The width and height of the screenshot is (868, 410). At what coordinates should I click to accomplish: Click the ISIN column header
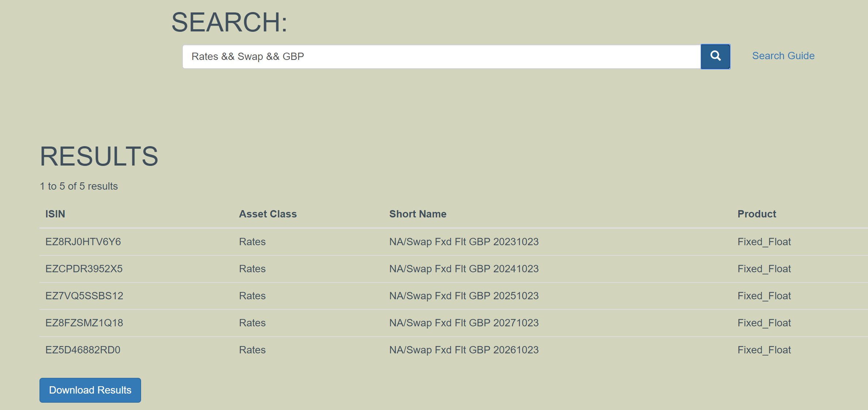click(55, 214)
